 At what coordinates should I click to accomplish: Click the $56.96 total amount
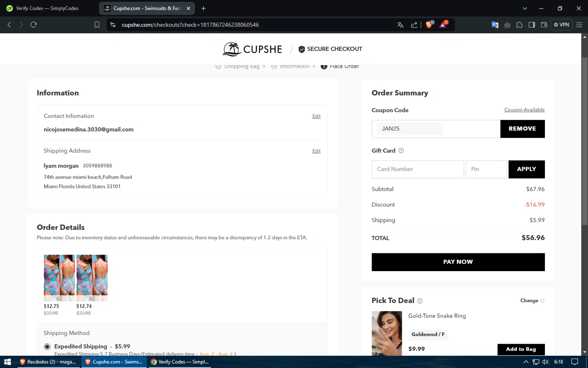pos(533,238)
